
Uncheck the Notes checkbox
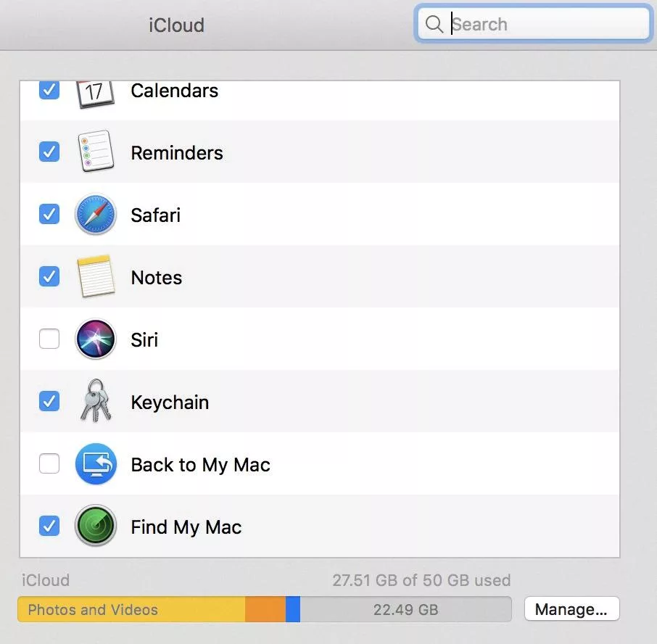(49, 276)
